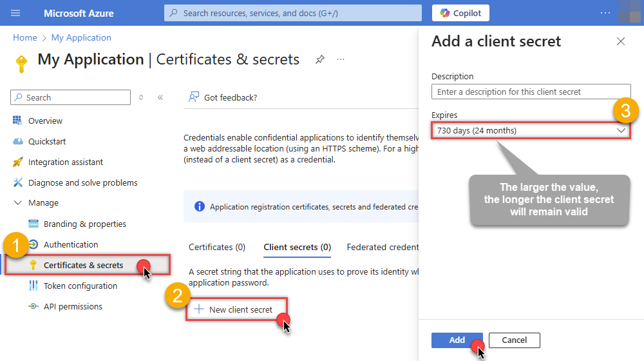This screenshot has height=361, width=644.
Task: Open API permissions
Action: click(73, 306)
